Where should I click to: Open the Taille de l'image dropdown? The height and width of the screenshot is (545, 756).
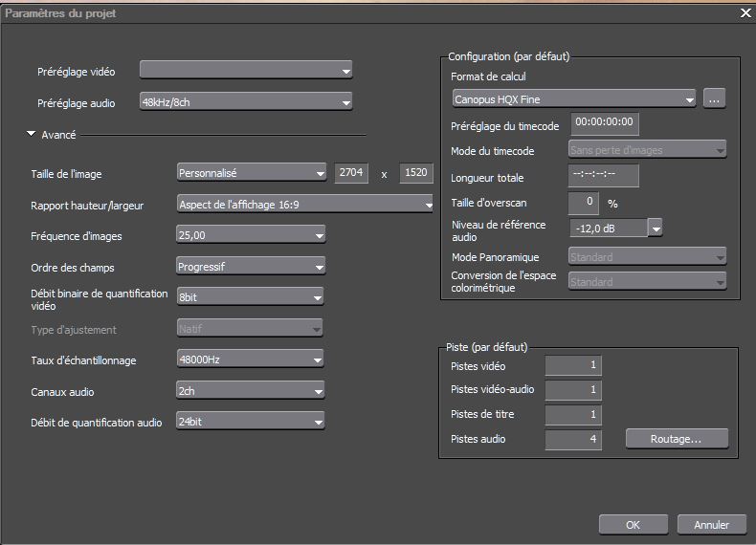(x=252, y=173)
